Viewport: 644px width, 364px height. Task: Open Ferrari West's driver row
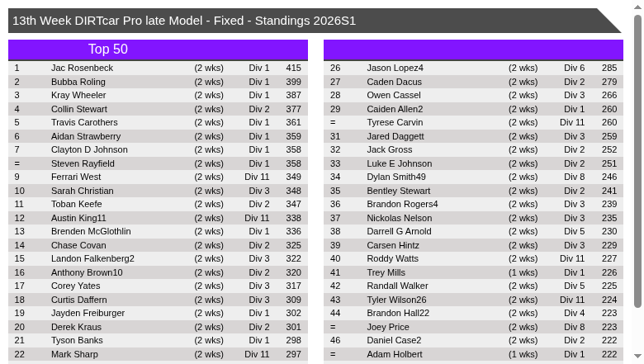(76, 177)
